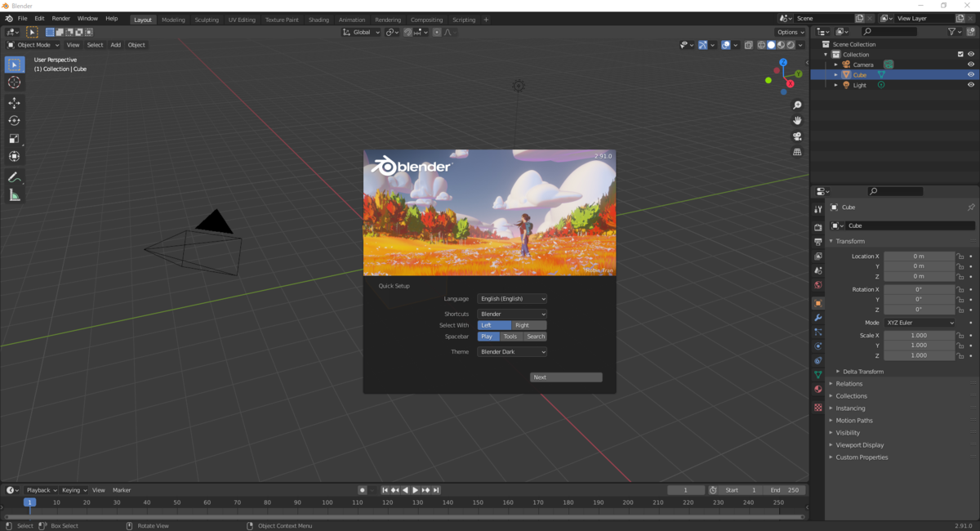Activate the Move tool
Image resolution: width=980 pixels, height=531 pixels.
pos(14,103)
